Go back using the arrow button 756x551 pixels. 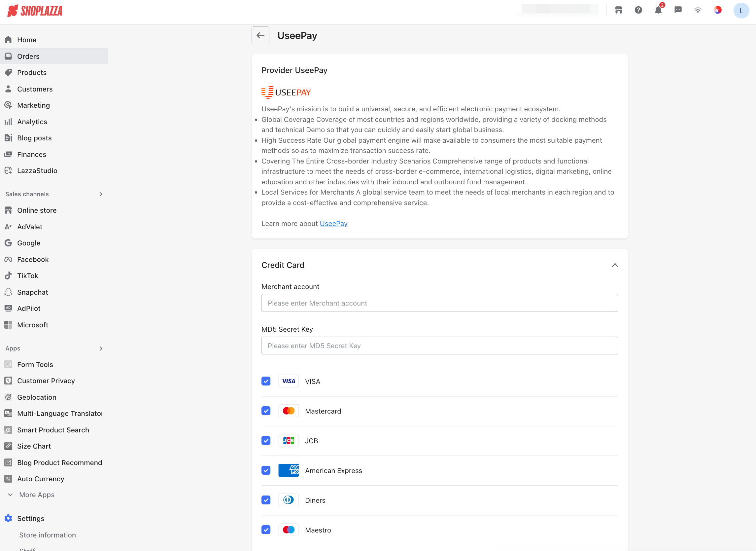[x=260, y=35]
